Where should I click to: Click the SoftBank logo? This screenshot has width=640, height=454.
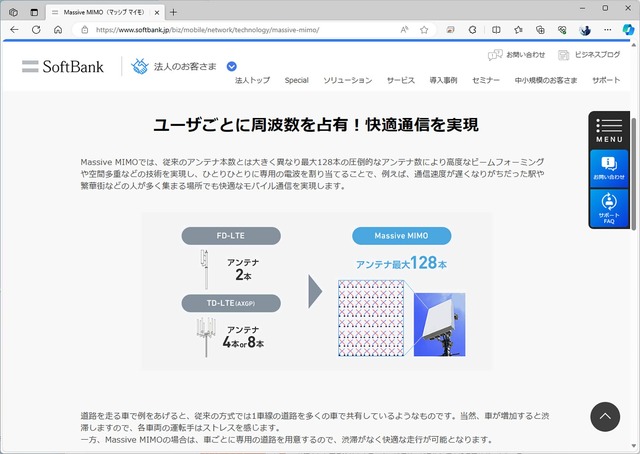point(63,66)
